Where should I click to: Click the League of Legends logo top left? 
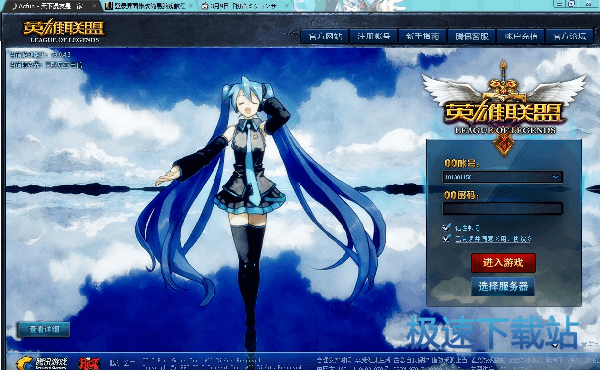click(64, 31)
